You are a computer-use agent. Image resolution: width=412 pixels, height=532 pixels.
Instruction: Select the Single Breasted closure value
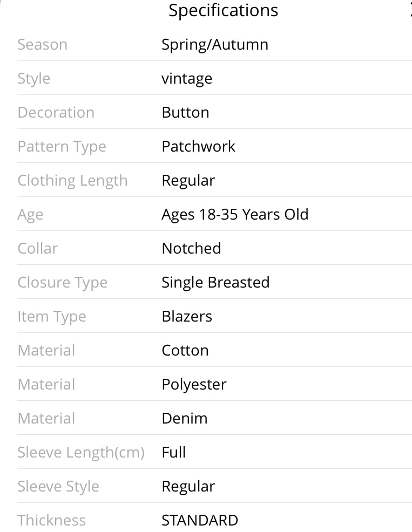coord(215,283)
